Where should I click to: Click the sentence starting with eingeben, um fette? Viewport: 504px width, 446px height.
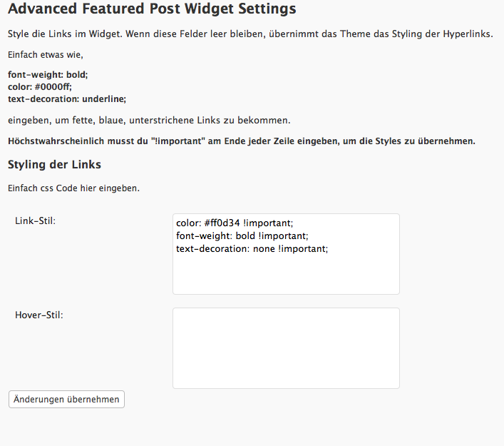pos(149,119)
